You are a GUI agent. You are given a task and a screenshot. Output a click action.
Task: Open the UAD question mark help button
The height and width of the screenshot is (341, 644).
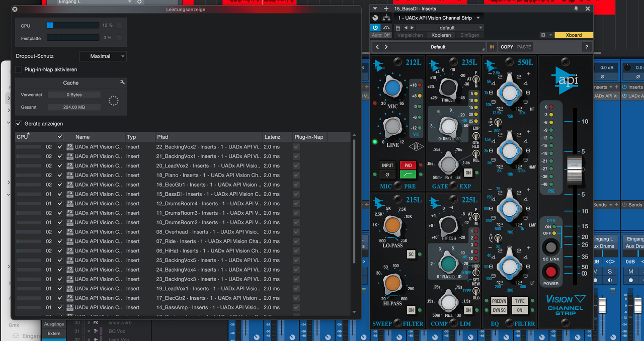point(586,47)
